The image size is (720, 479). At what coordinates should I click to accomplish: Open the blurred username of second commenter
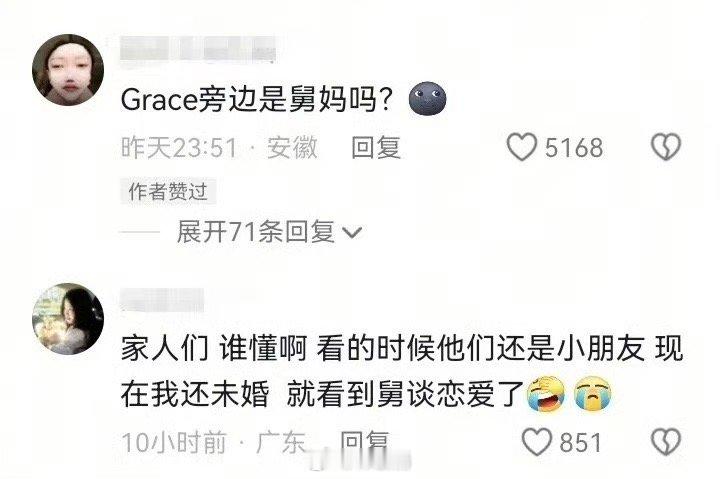click(x=162, y=299)
